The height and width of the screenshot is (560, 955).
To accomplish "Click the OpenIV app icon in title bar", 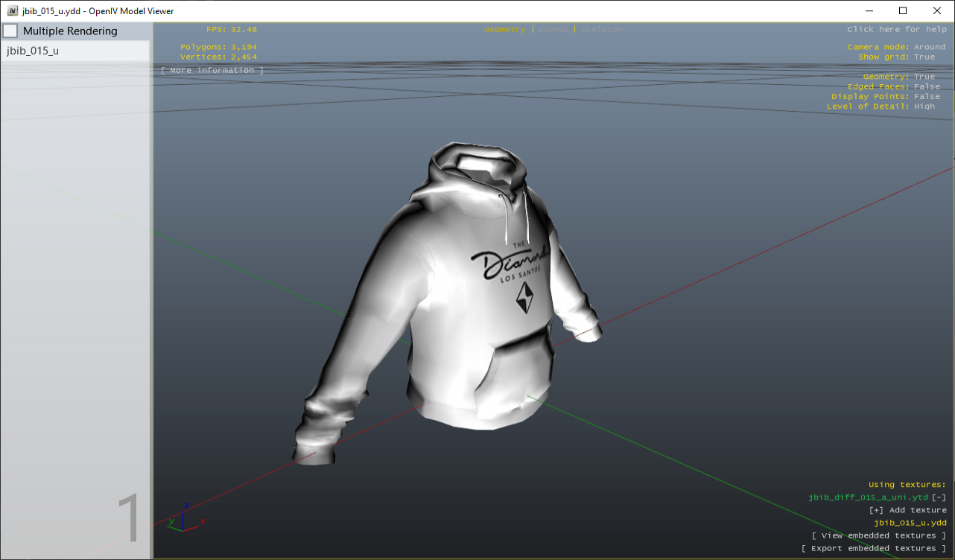I will pos(13,10).
